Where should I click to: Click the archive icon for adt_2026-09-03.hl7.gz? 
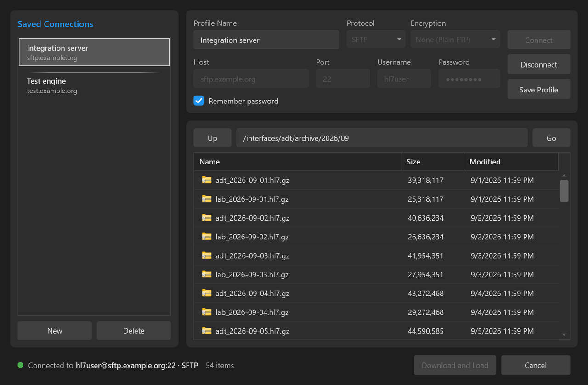[x=206, y=255]
